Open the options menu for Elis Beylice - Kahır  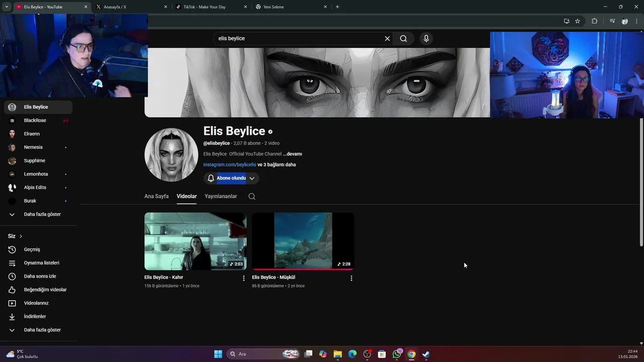coord(244,278)
